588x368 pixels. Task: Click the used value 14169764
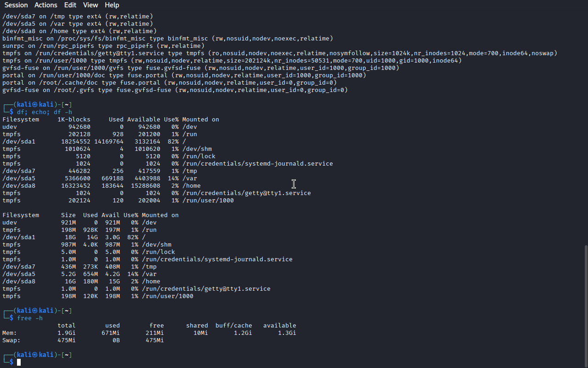(109, 142)
